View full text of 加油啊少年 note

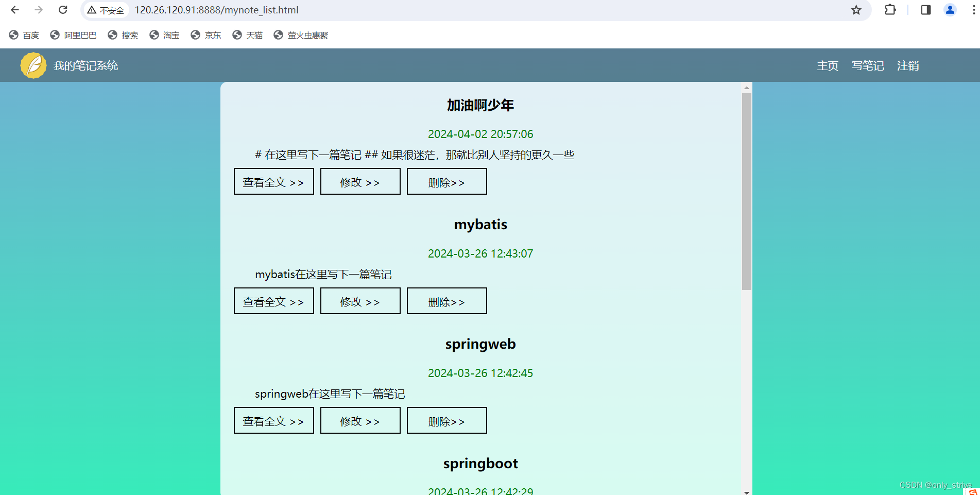tap(274, 181)
